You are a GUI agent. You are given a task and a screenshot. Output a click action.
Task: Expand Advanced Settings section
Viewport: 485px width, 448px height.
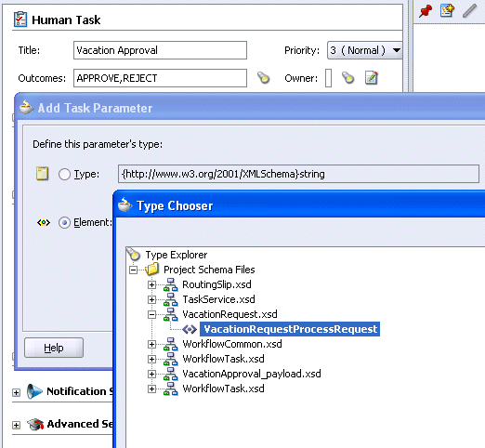(16, 425)
